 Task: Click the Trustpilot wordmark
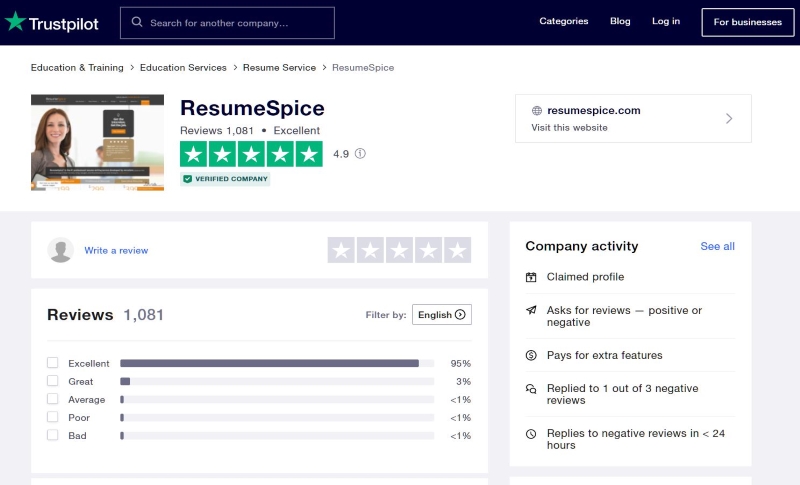pyautogui.click(x=63, y=24)
